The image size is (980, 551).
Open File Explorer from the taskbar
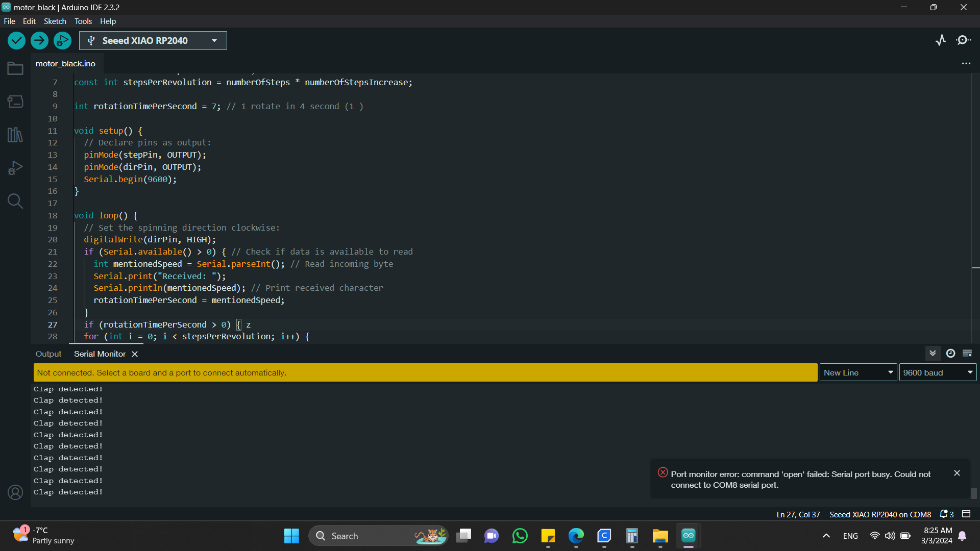[x=660, y=536]
